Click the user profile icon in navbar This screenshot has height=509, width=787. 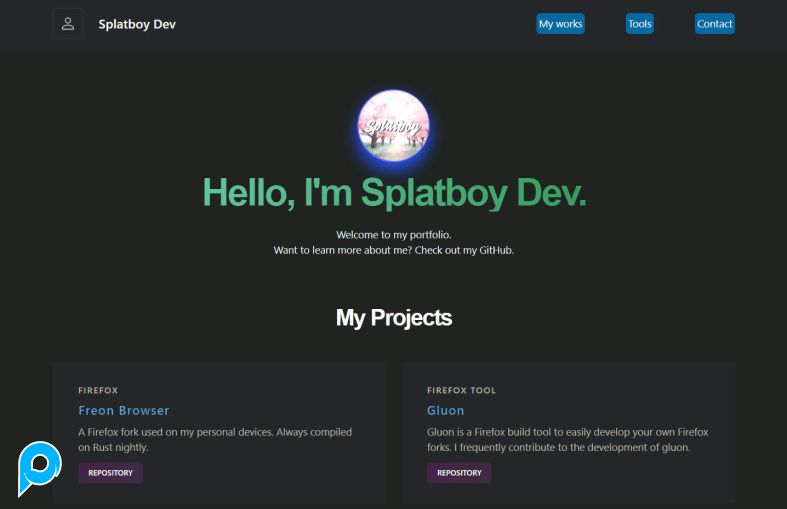pos(68,24)
